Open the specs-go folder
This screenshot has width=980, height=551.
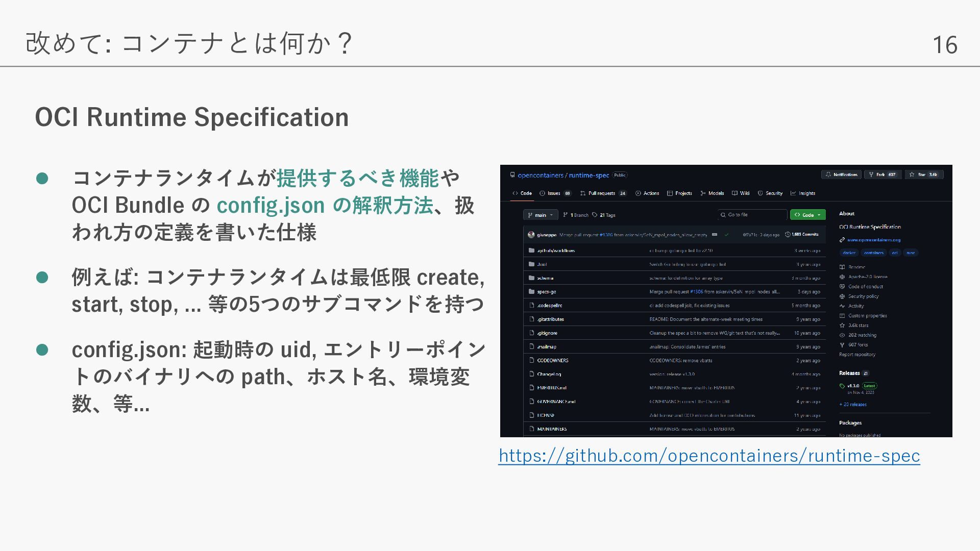(546, 292)
